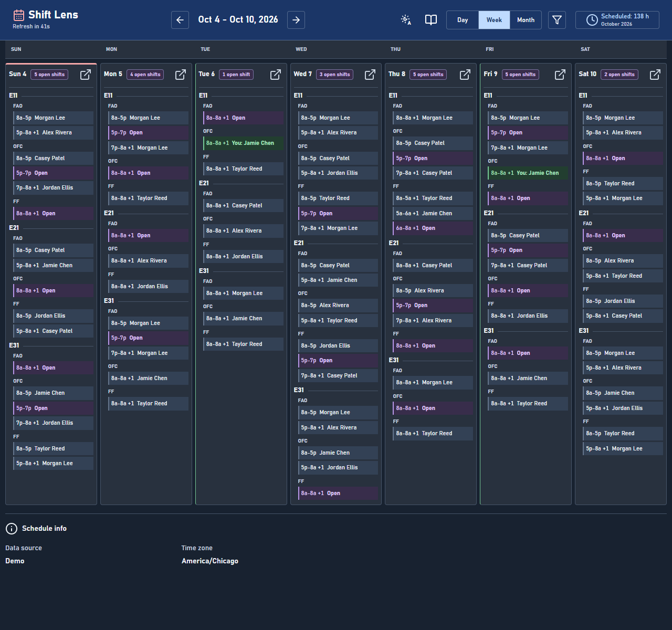Select Fri 9 'You: Jamie Chen' shift
Screen dimensions: 672x630
click(x=528, y=173)
